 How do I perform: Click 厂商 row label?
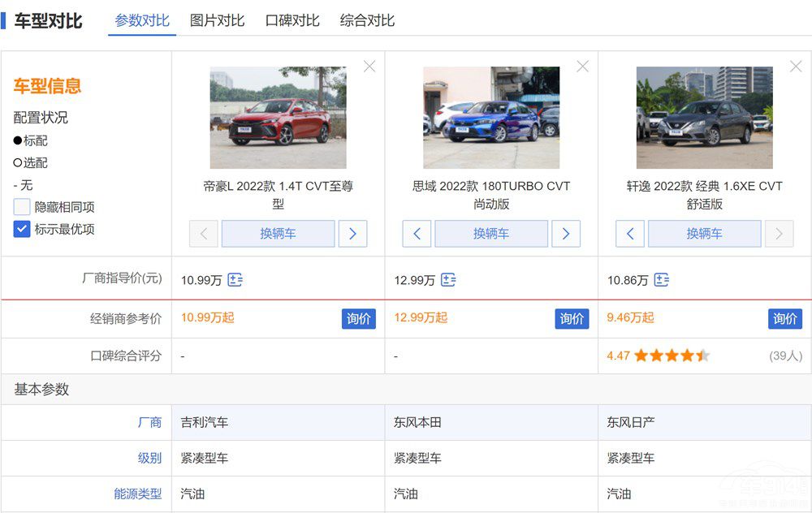(149, 422)
